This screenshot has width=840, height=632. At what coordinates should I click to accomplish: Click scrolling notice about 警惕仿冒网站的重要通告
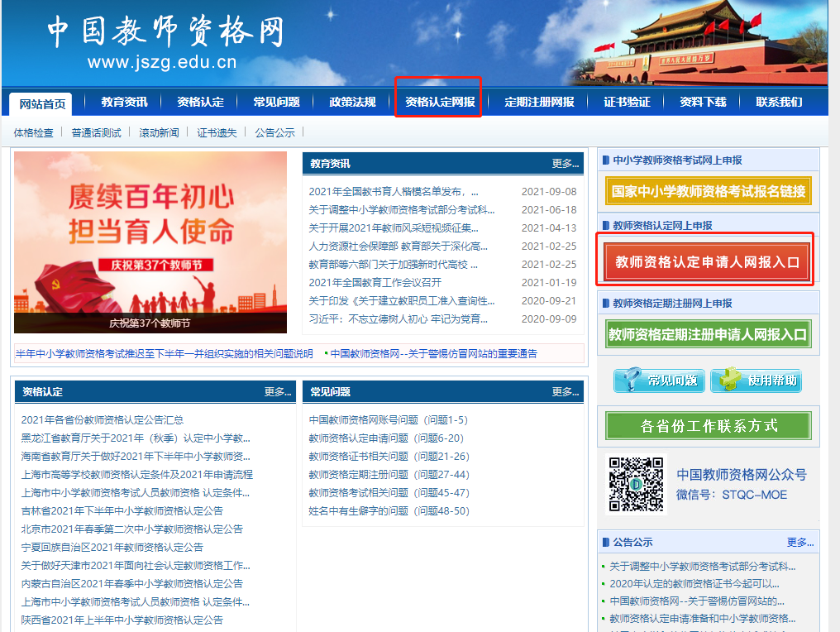433,354
